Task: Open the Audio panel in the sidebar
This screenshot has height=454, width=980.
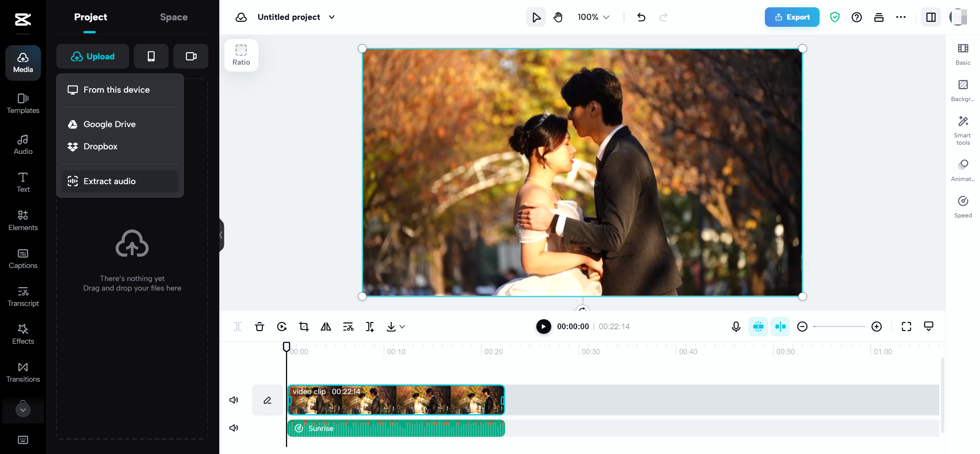Action: (23, 144)
